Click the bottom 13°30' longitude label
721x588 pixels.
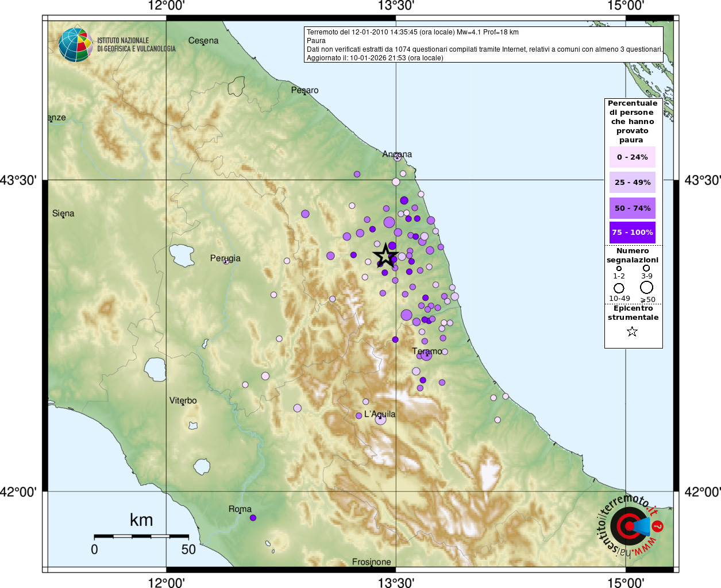click(396, 583)
